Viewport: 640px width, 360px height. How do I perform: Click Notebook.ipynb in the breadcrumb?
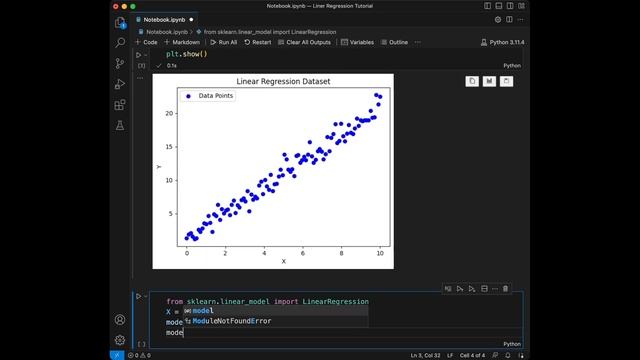tap(167, 32)
